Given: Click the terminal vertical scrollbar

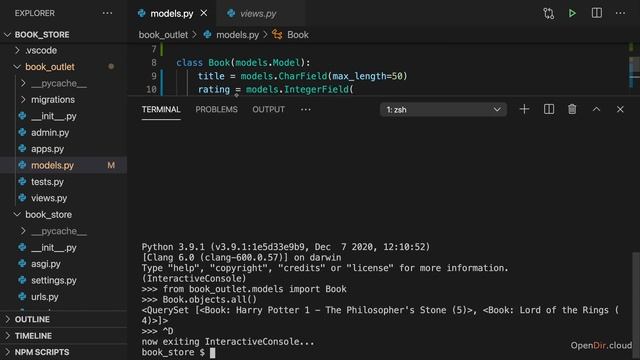Looking at the screenshot, I should pos(636,305).
